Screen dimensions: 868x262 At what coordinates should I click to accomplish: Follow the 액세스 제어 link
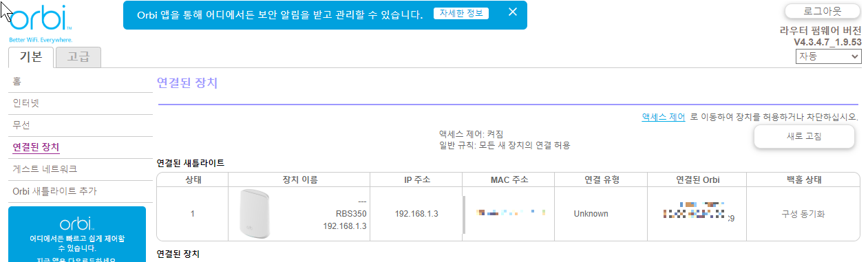click(663, 117)
